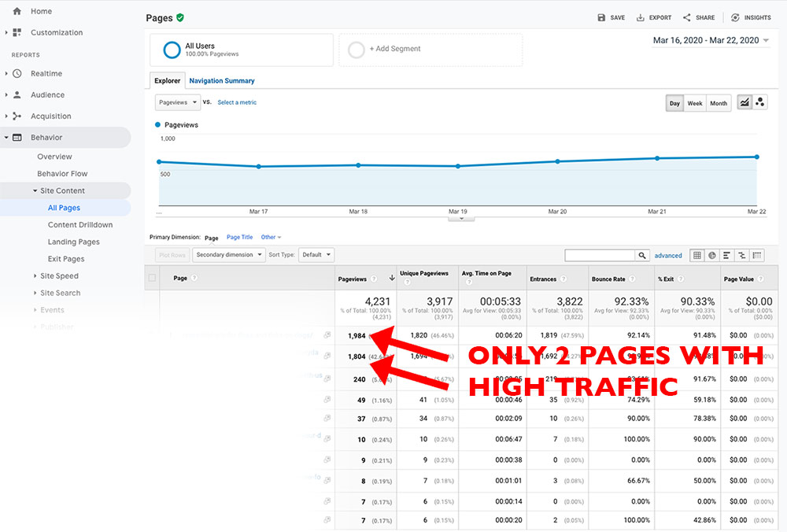Viewport: 787px width, 532px height.
Task: Set graph interval to Week
Action: point(695,103)
